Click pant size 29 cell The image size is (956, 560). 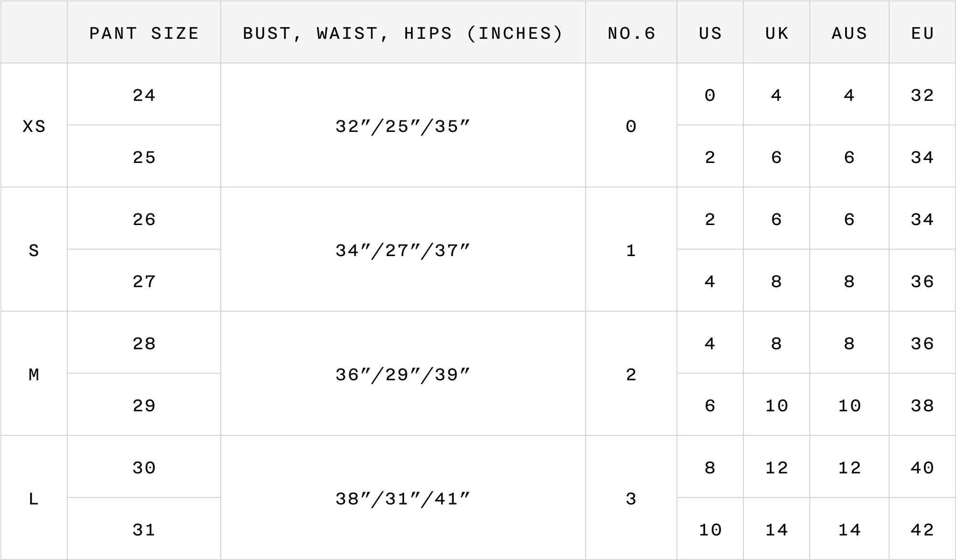[144, 406]
